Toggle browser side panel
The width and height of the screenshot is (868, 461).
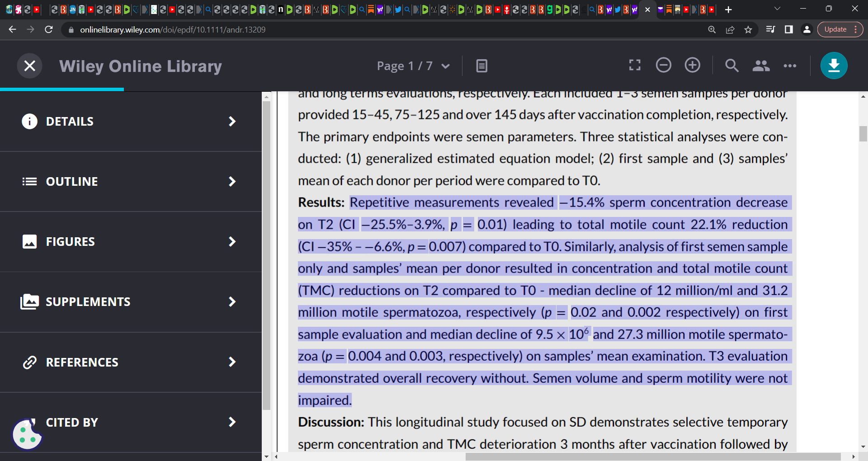coord(789,30)
